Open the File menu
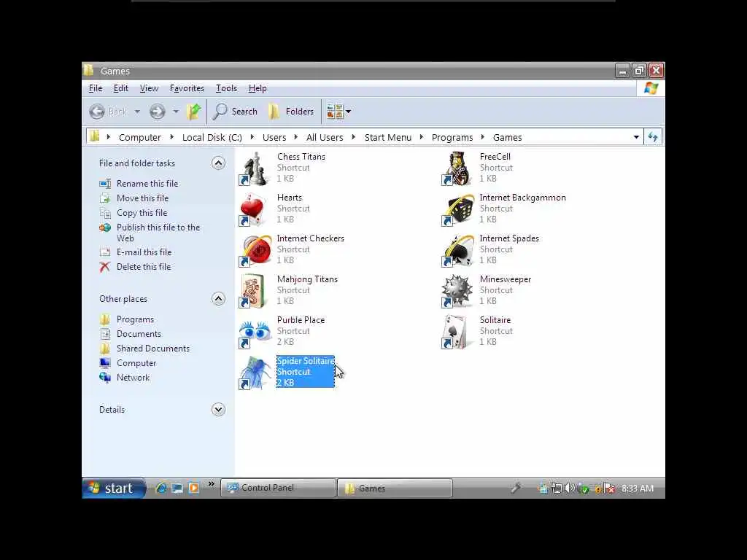The height and width of the screenshot is (560, 747). pyautogui.click(x=96, y=88)
